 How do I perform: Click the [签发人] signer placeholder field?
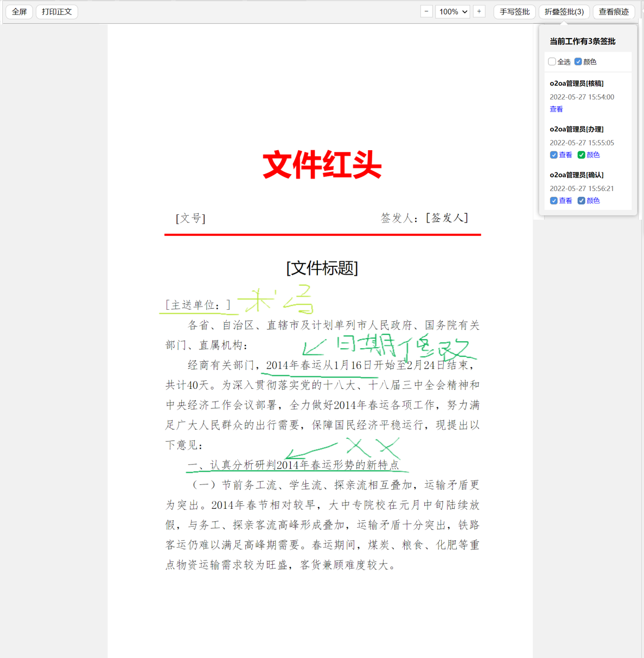point(447,218)
